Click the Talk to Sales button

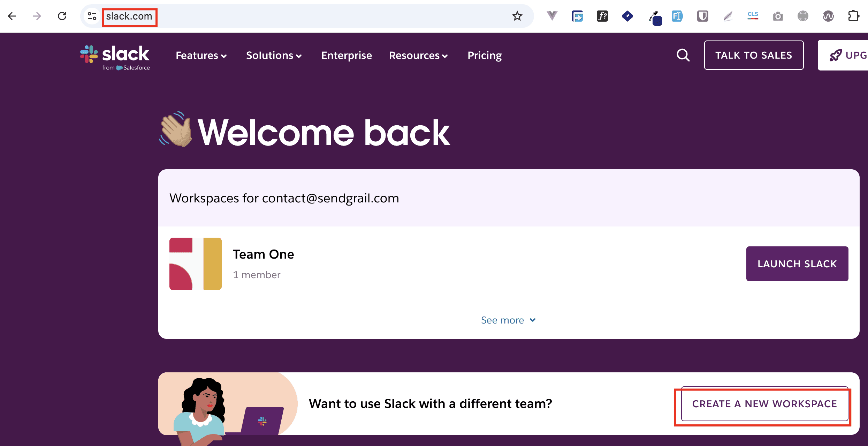click(x=754, y=55)
